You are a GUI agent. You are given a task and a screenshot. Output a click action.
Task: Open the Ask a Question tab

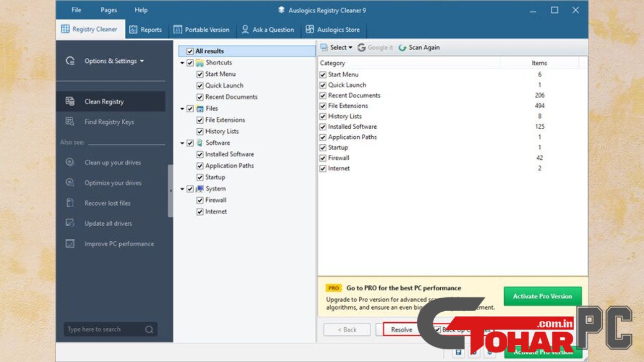[x=268, y=30]
